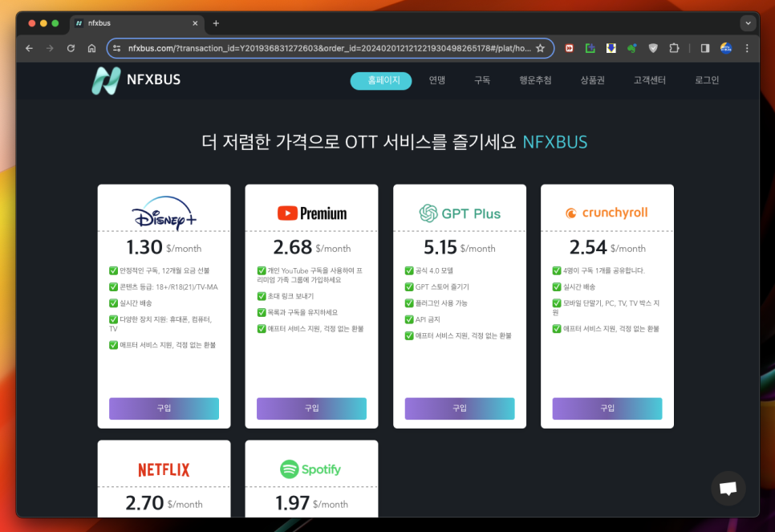Image resolution: width=775 pixels, height=532 pixels.
Task: Open the 고객센터 menu item
Action: click(650, 80)
